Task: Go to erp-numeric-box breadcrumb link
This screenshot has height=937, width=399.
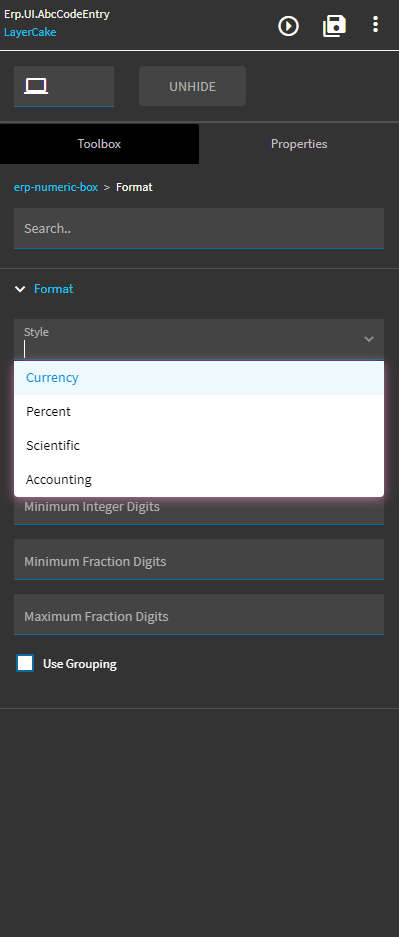Action: pyautogui.click(x=56, y=187)
